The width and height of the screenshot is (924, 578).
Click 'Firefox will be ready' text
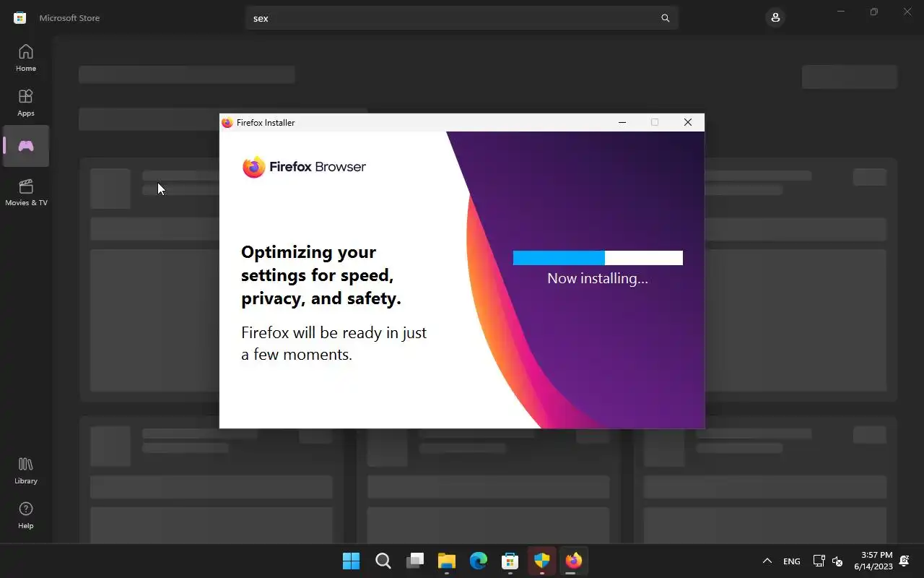334,343
